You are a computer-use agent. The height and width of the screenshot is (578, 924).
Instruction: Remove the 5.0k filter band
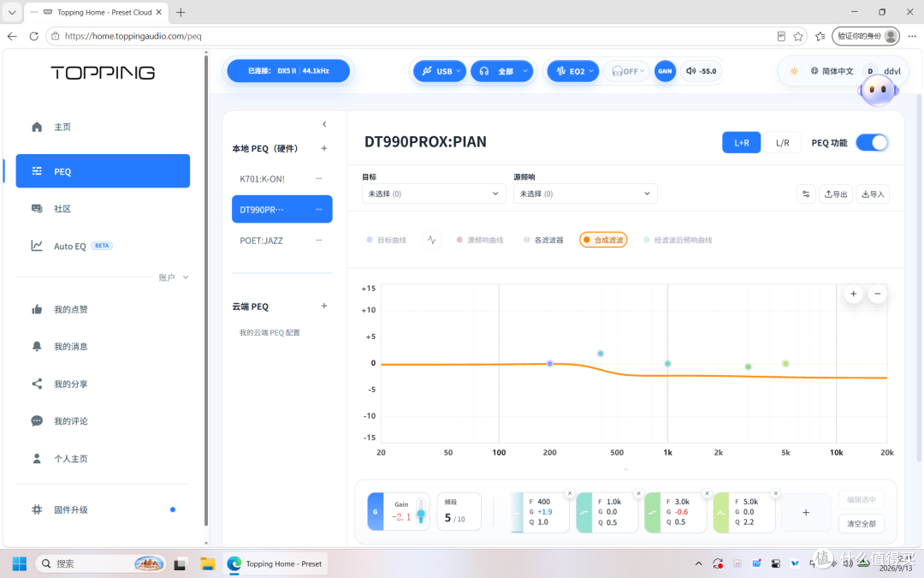pyautogui.click(x=775, y=493)
